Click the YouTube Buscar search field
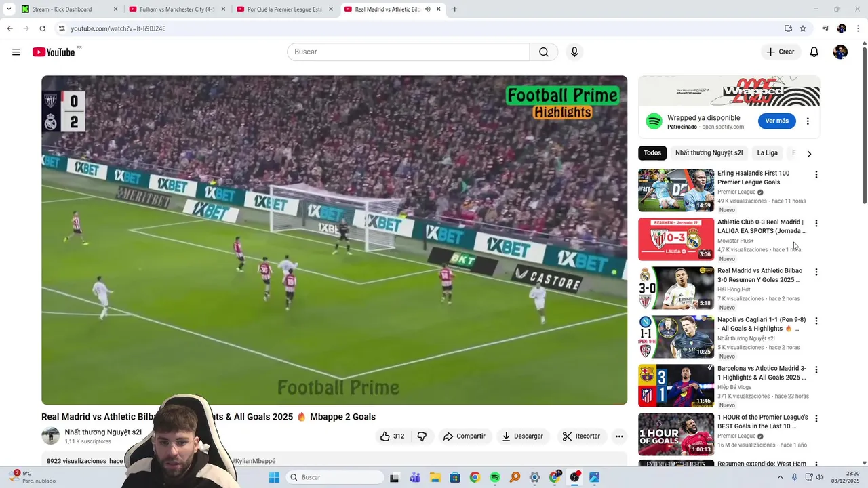 (x=408, y=52)
